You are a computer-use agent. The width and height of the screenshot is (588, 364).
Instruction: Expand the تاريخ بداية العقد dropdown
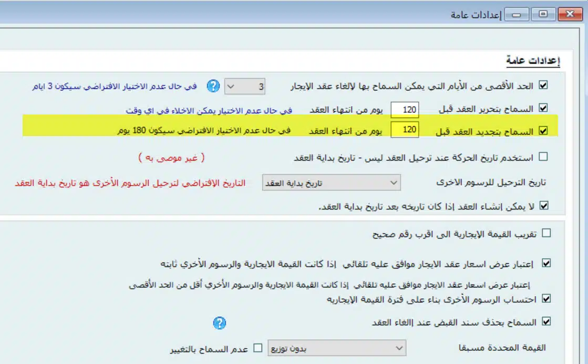tap(331, 183)
